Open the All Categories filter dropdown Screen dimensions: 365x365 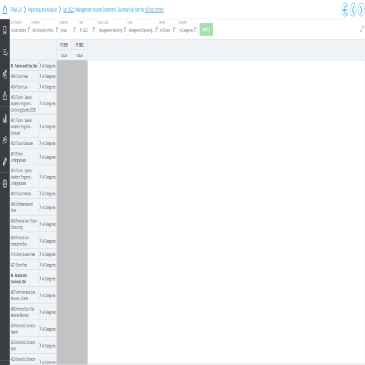coord(187,30)
